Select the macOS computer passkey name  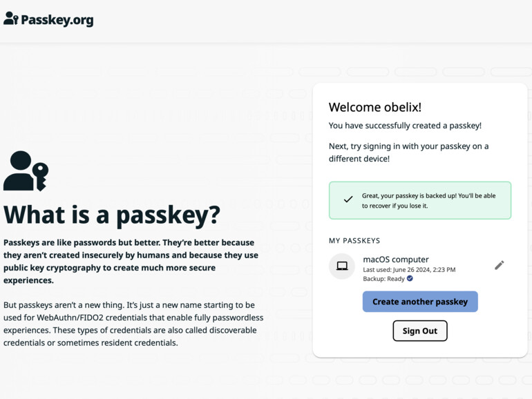pyautogui.click(x=396, y=260)
